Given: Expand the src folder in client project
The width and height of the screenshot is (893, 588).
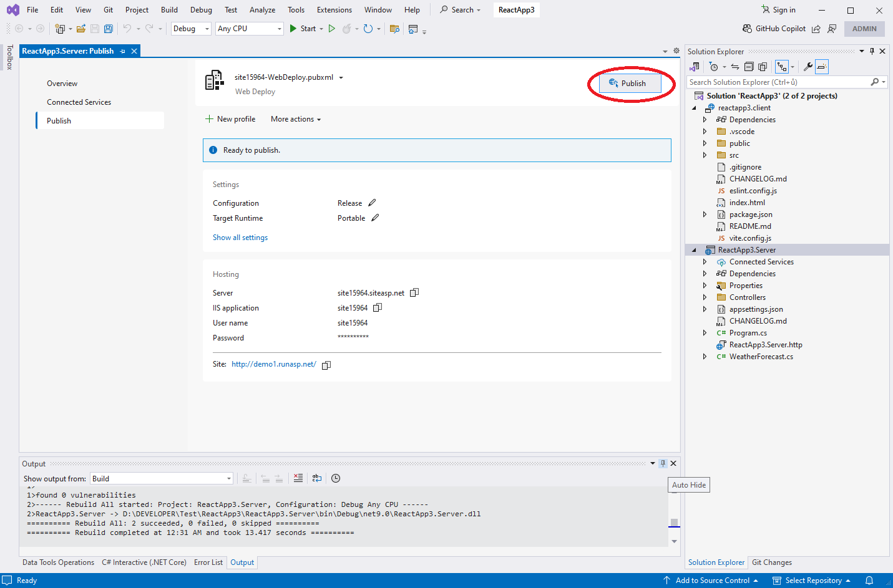Looking at the screenshot, I should click(705, 155).
